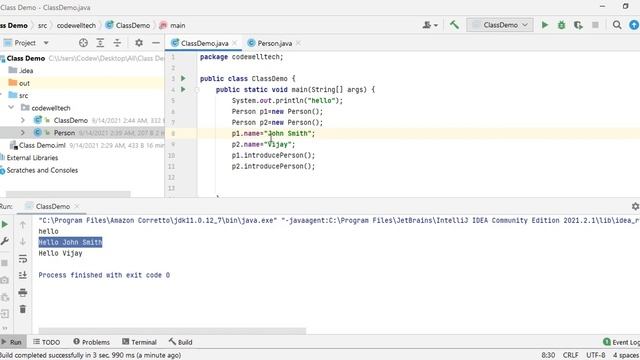Click run gutter arrow beside main method

pyautogui.click(x=183, y=89)
